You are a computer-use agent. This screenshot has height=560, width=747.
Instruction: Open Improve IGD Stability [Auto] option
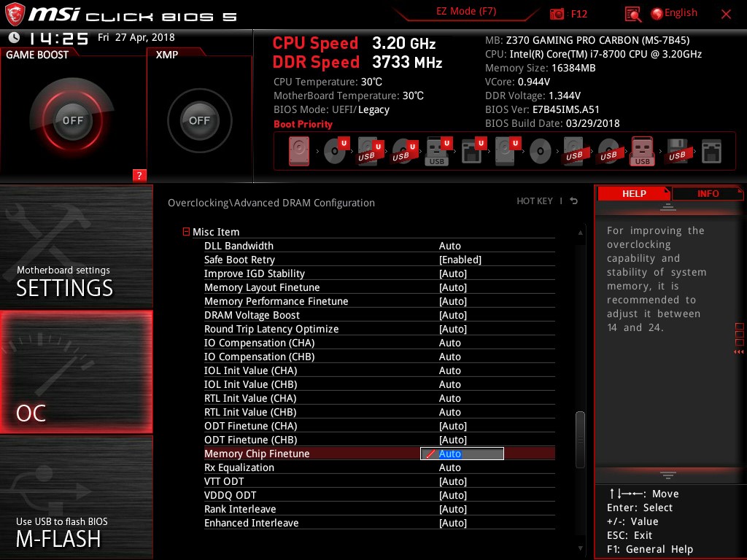coord(452,274)
